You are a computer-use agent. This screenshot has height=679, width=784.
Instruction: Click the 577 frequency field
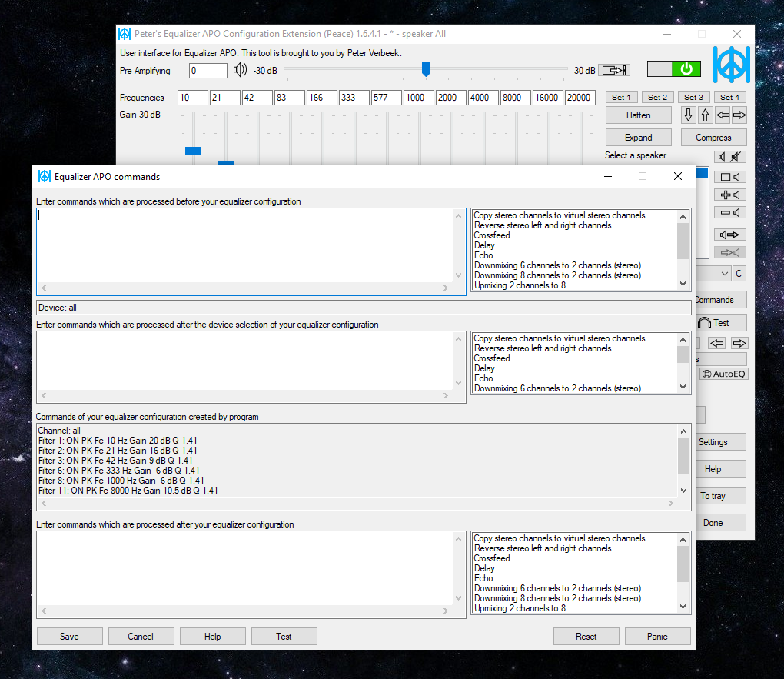(x=386, y=98)
